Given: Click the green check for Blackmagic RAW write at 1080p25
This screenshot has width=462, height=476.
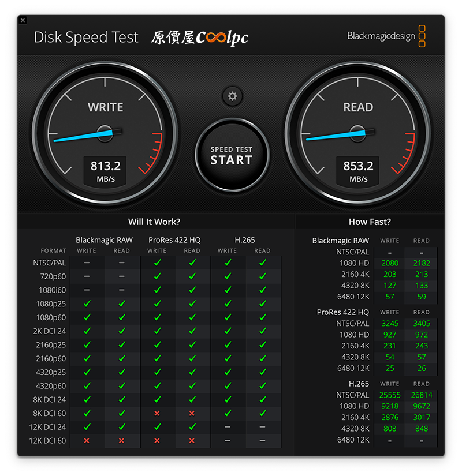Looking at the screenshot, I should [87, 303].
